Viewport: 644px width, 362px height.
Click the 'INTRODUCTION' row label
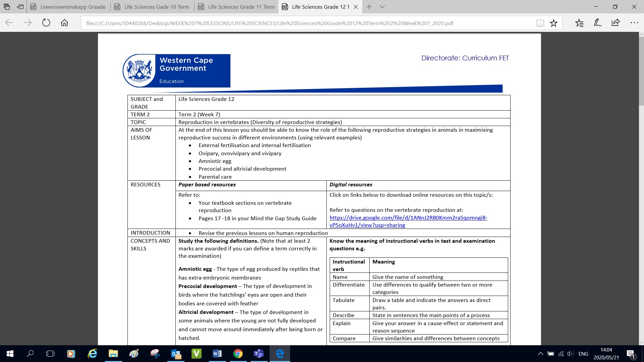click(150, 233)
